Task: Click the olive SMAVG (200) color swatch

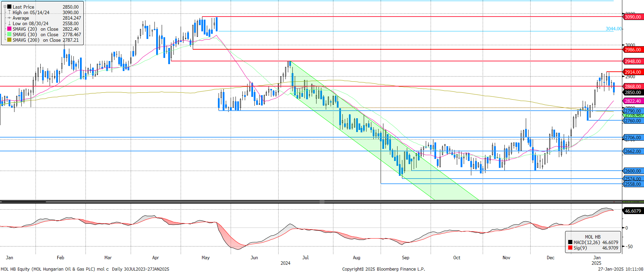Action: pos(9,40)
